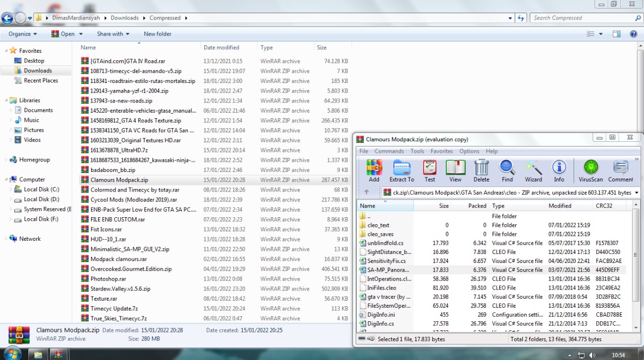Expand more WinRAR toolbar buttons chevron

636,159
